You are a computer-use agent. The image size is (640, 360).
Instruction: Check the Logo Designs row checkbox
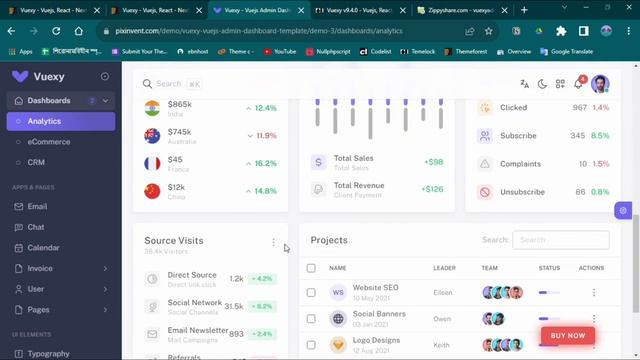[311, 345]
